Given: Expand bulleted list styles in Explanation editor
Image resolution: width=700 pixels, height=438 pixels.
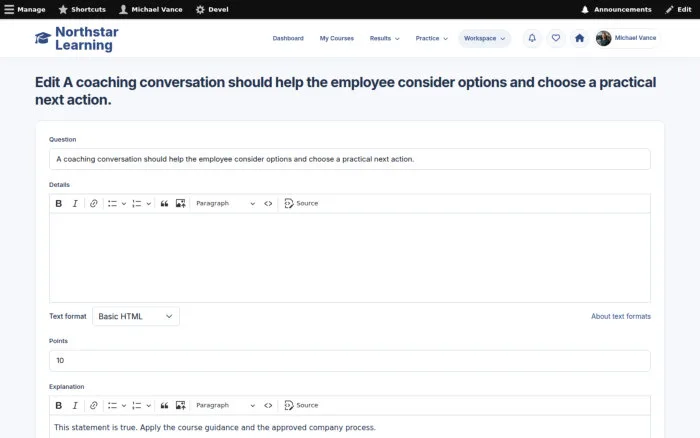Looking at the screenshot, I should tap(124, 405).
